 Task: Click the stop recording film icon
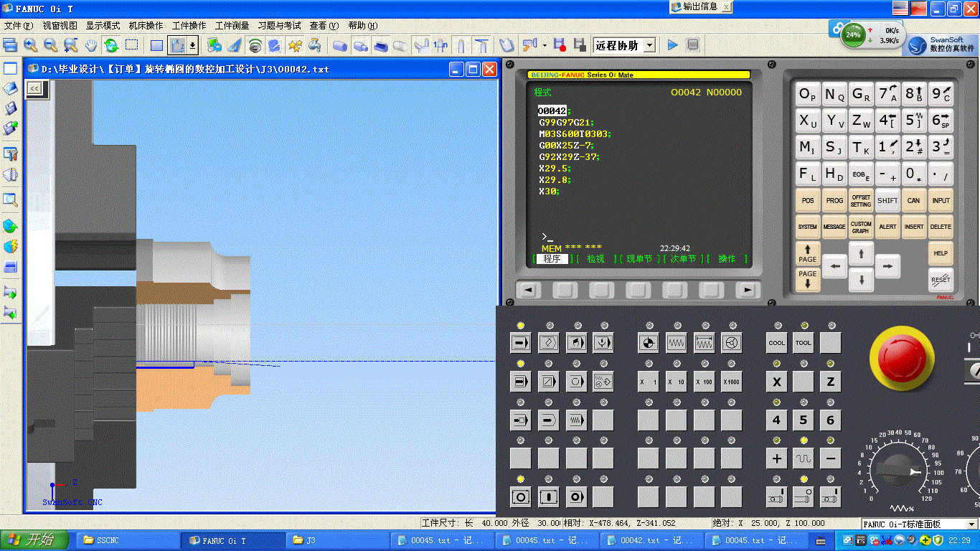[x=580, y=45]
